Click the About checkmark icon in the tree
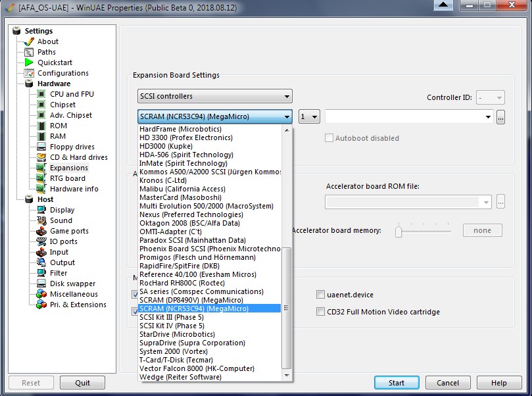The height and width of the screenshot is (396, 532). click(28, 41)
